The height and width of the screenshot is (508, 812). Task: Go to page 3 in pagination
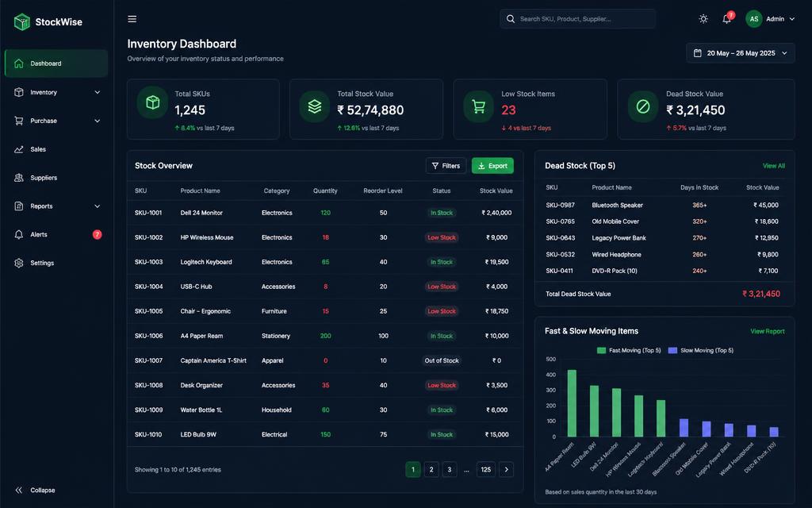[450, 470]
